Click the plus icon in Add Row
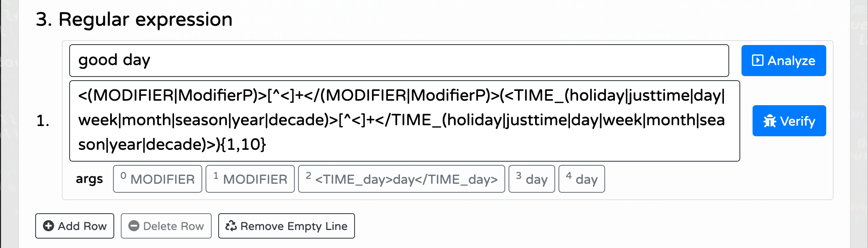868x248 pixels. (48, 225)
